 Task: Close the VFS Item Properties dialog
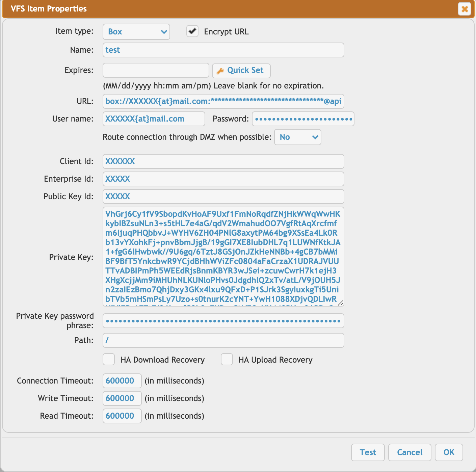point(465,9)
